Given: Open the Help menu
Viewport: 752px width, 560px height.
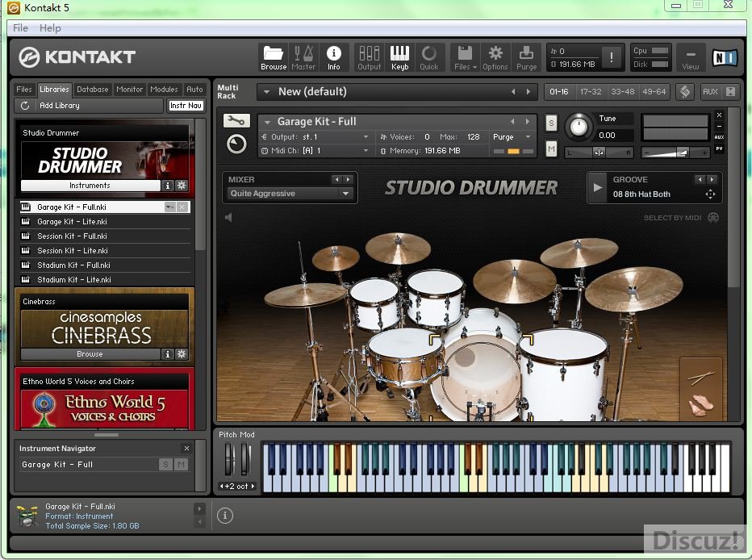Looking at the screenshot, I should coord(50,27).
